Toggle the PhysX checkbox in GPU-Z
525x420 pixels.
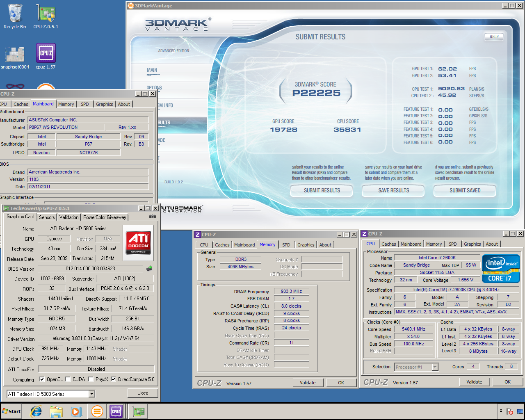(x=91, y=379)
